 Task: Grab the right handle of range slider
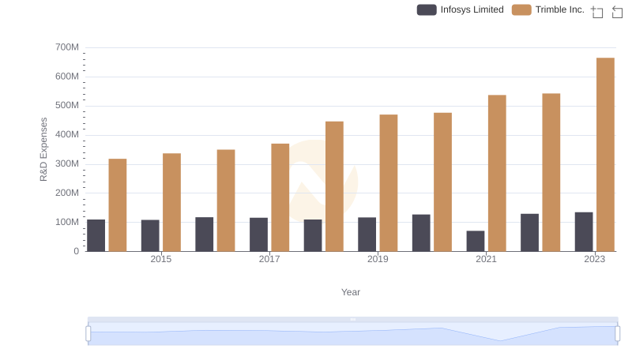point(617,333)
